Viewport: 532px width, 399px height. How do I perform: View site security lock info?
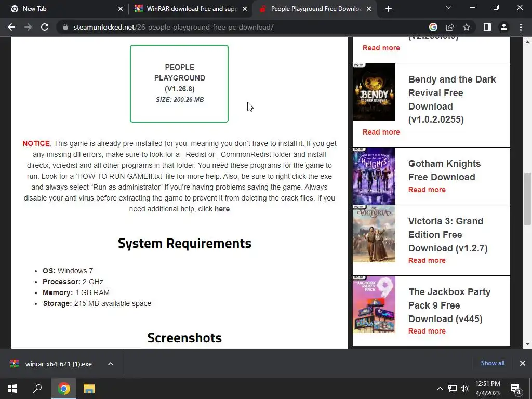65,27
